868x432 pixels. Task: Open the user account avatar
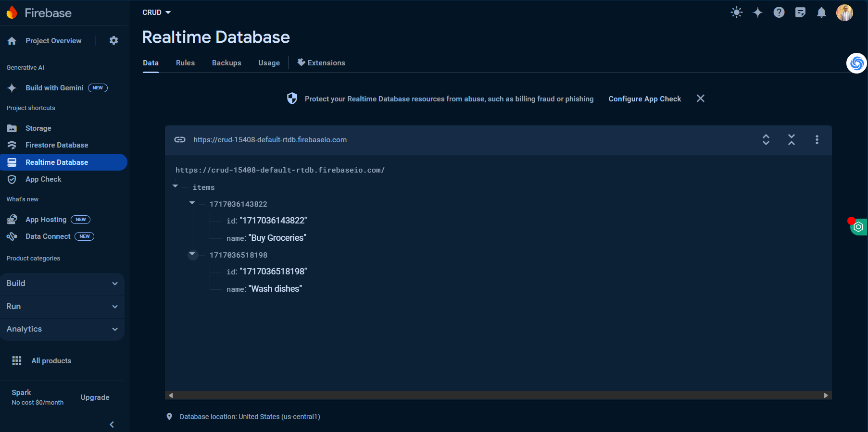pos(844,12)
